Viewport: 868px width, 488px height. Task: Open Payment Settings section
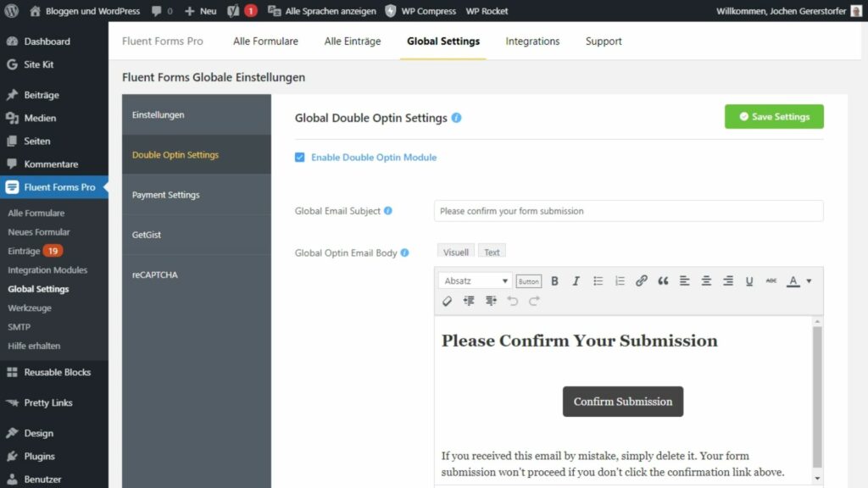(x=197, y=194)
